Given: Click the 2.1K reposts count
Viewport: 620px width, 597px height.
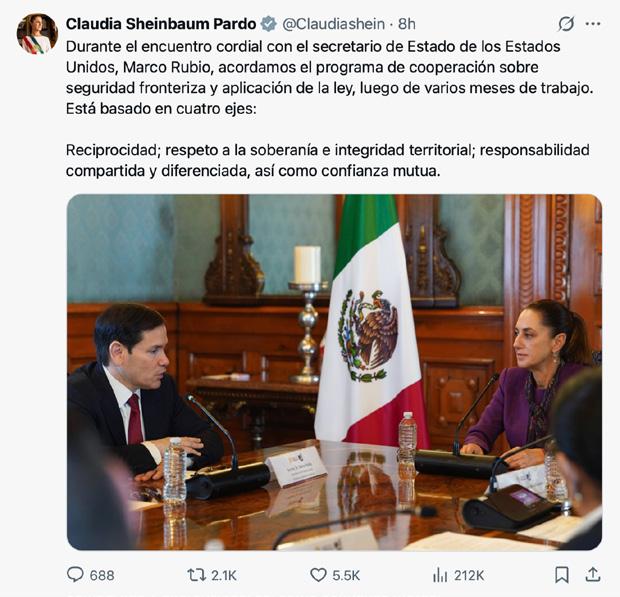Looking at the screenshot, I should [224, 575].
